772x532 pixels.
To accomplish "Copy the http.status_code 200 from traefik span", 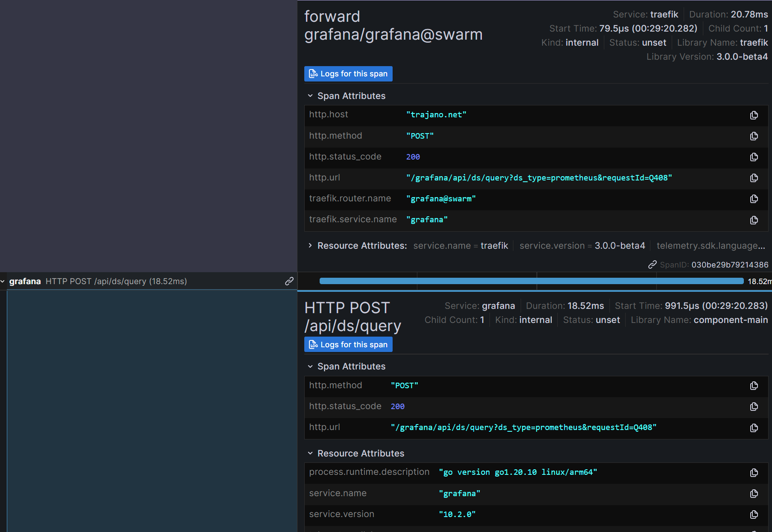I will (754, 157).
